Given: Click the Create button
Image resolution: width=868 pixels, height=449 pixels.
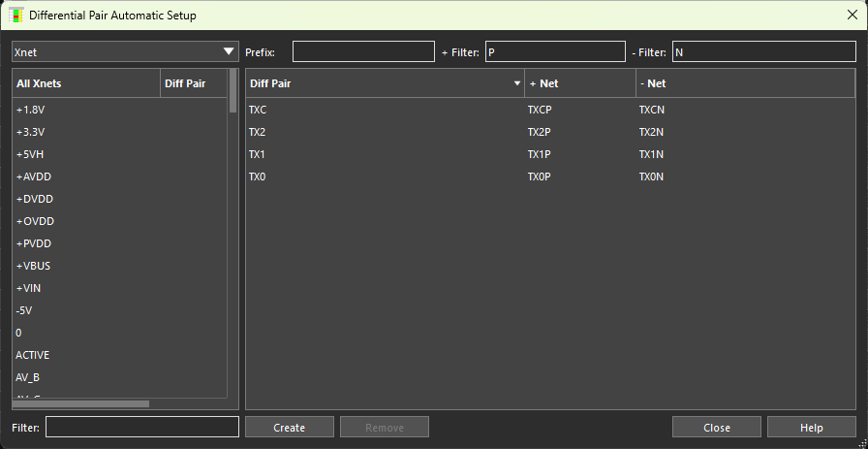Looking at the screenshot, I should (x=289, y=428).
